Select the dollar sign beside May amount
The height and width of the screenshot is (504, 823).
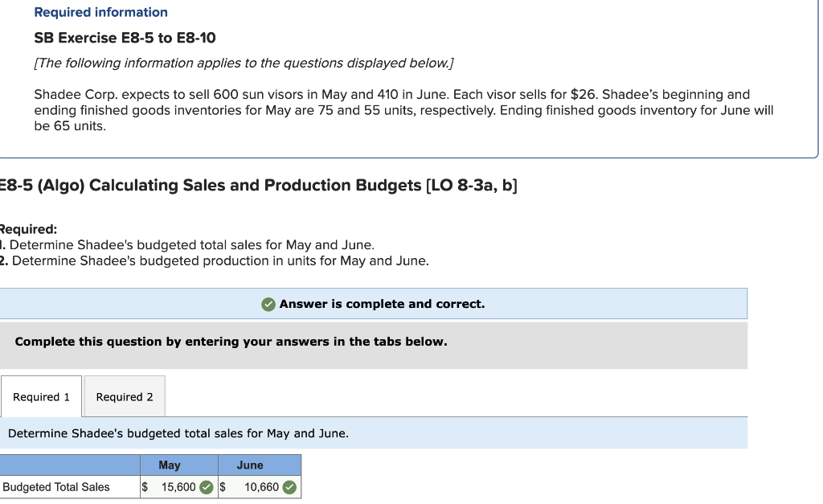pos(145,487)
